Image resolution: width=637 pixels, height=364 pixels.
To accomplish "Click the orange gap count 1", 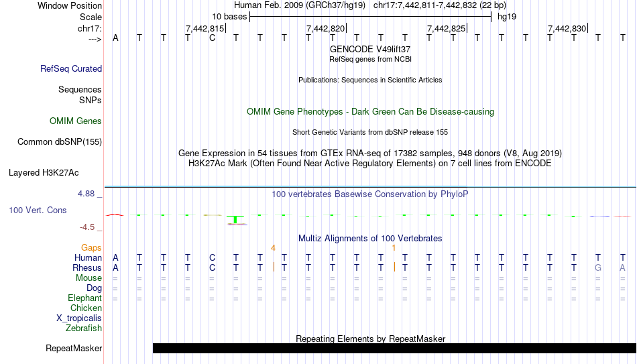I will coord(394,248).
